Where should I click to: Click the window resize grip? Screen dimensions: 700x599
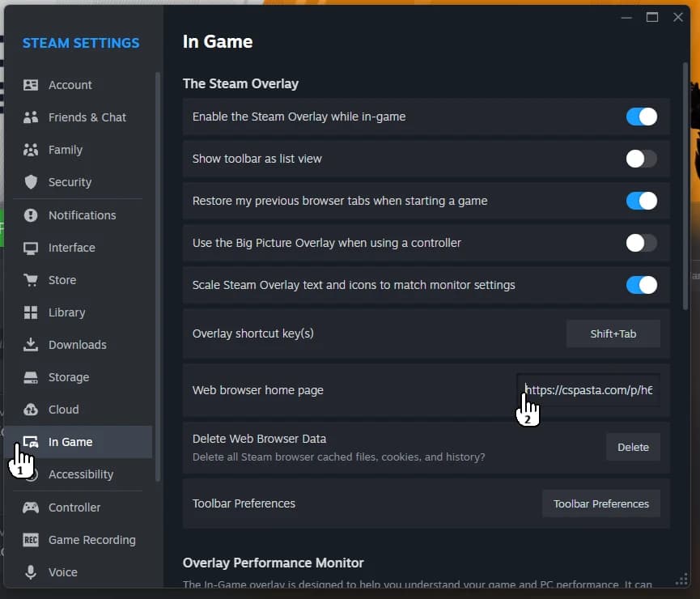(x=681, y=580)
